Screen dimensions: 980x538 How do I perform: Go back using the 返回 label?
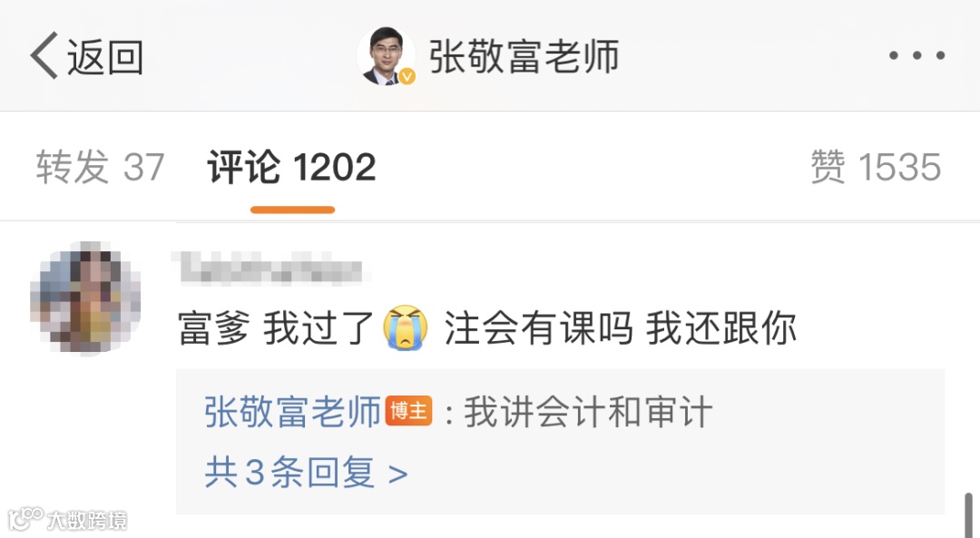[x=105, y=56]
